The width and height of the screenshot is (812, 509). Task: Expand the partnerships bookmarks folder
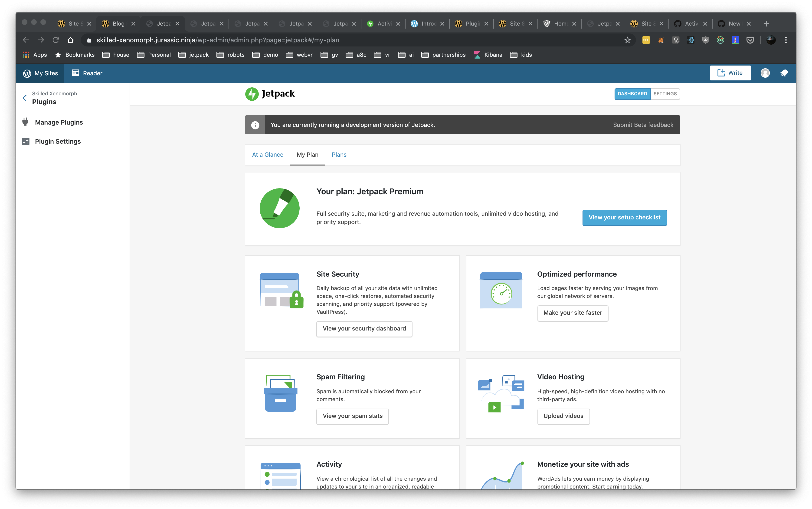point(443,55)
